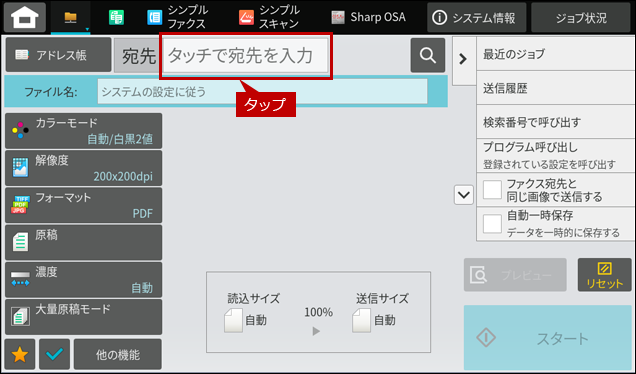The width and height of the screenshot is (636, 374).
Task: Open 大量原稿モード setting
Action: 84,317
